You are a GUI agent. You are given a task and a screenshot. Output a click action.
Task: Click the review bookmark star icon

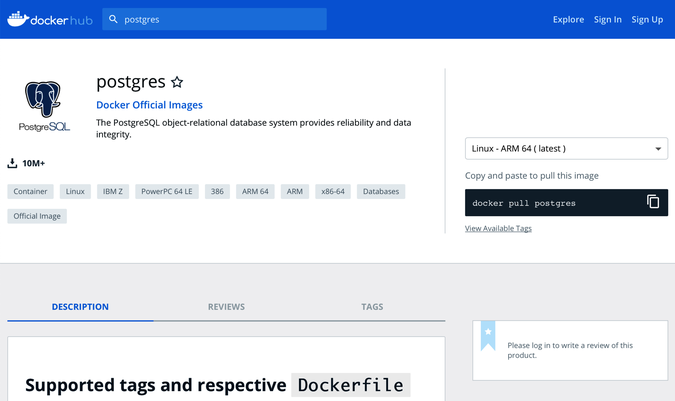tap(488, 335)
